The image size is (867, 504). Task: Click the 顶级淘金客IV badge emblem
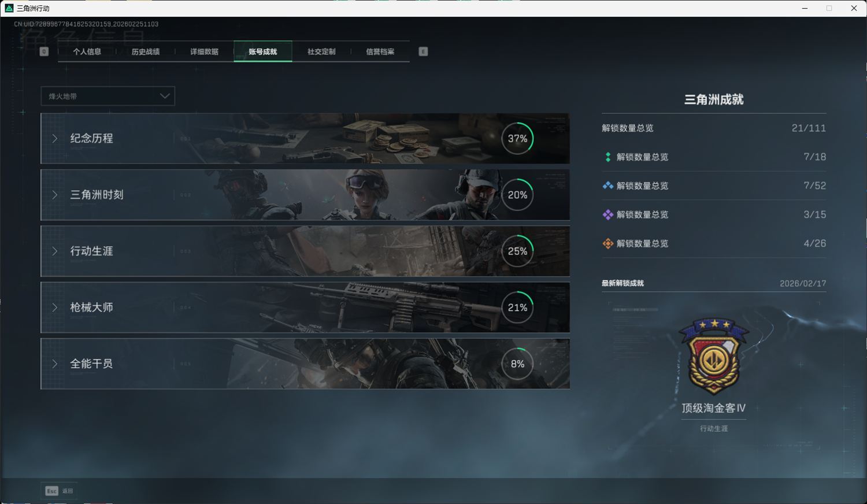click(x=714, y=356)
